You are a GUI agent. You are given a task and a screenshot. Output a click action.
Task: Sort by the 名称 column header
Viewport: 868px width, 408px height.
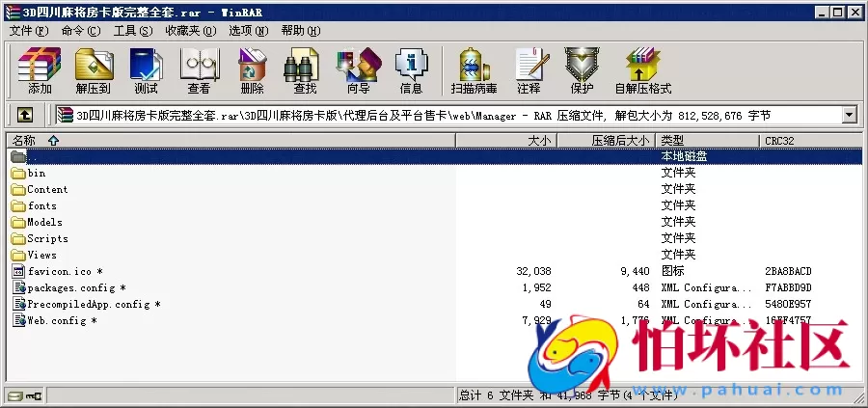231,141
